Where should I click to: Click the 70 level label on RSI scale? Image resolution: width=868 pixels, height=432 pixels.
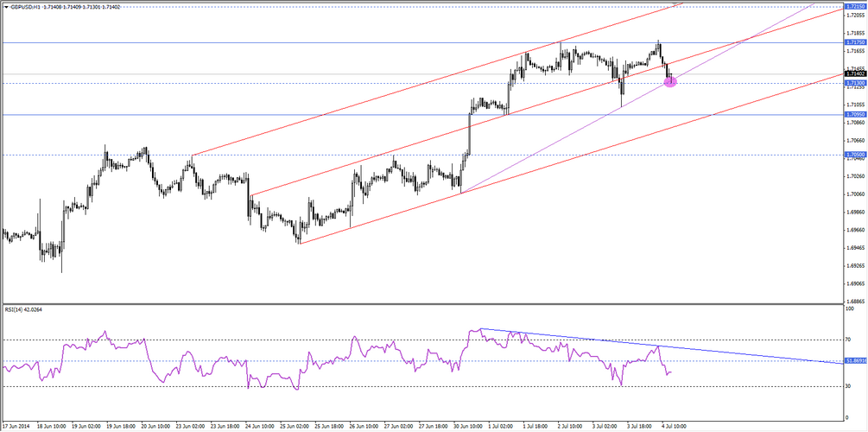[x=847, y=340]
